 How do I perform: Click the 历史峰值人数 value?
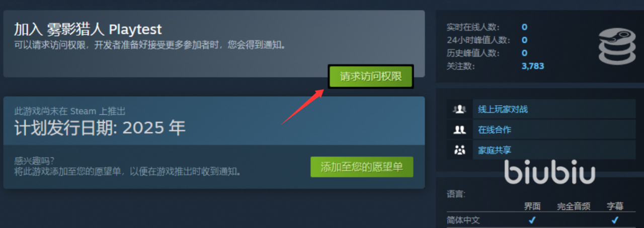524,53
